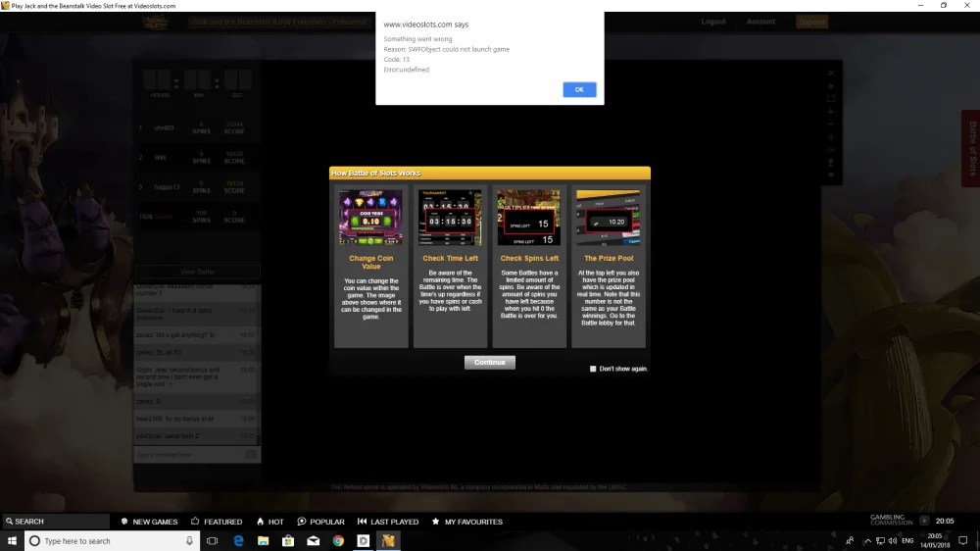
Task: Open the Account link
Action: [x=760, y=22]
